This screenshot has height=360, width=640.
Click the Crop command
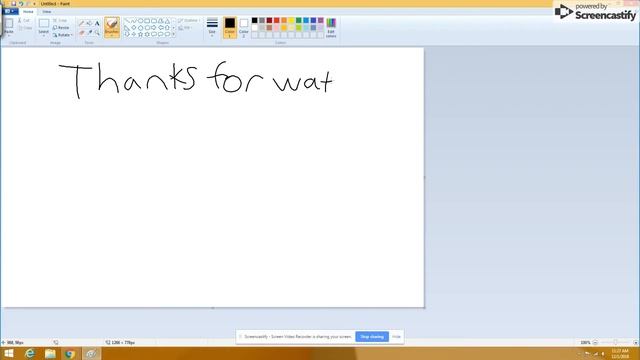[x=60, y=20]
